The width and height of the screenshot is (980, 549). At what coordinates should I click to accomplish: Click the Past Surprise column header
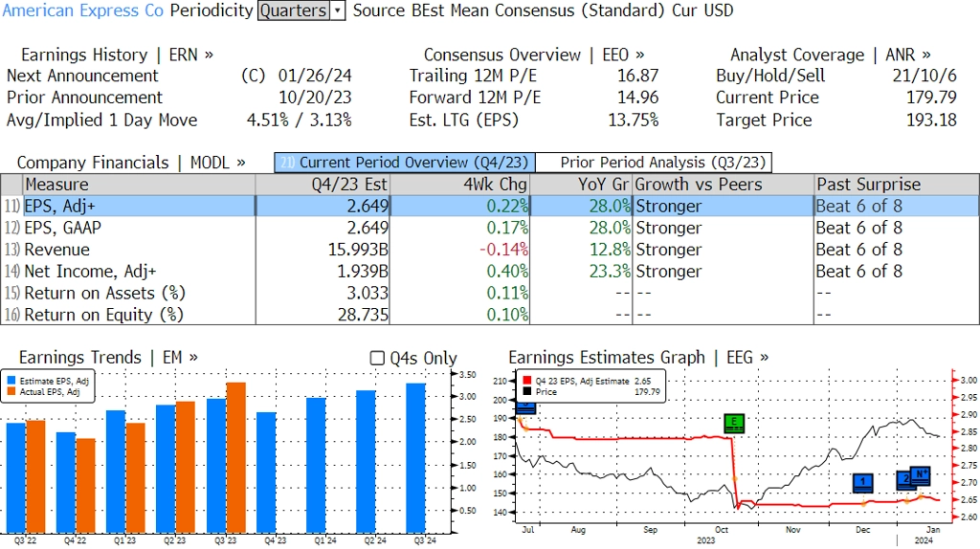pos(896,185)
